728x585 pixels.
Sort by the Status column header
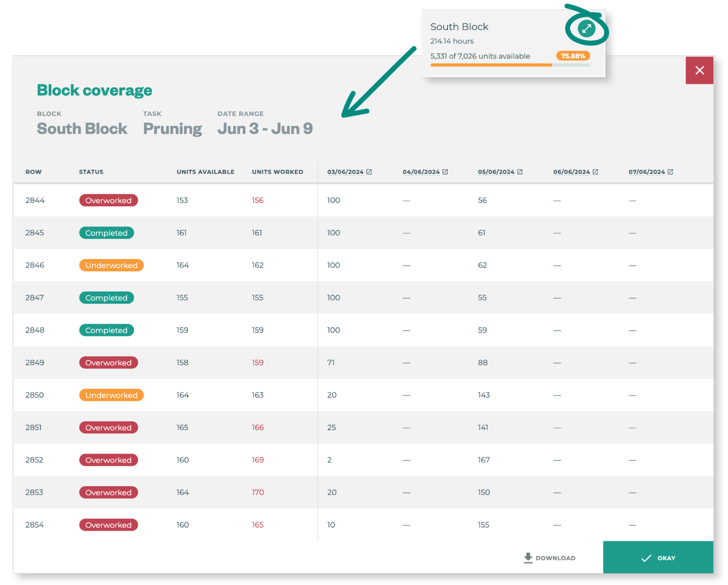[91, 172]
